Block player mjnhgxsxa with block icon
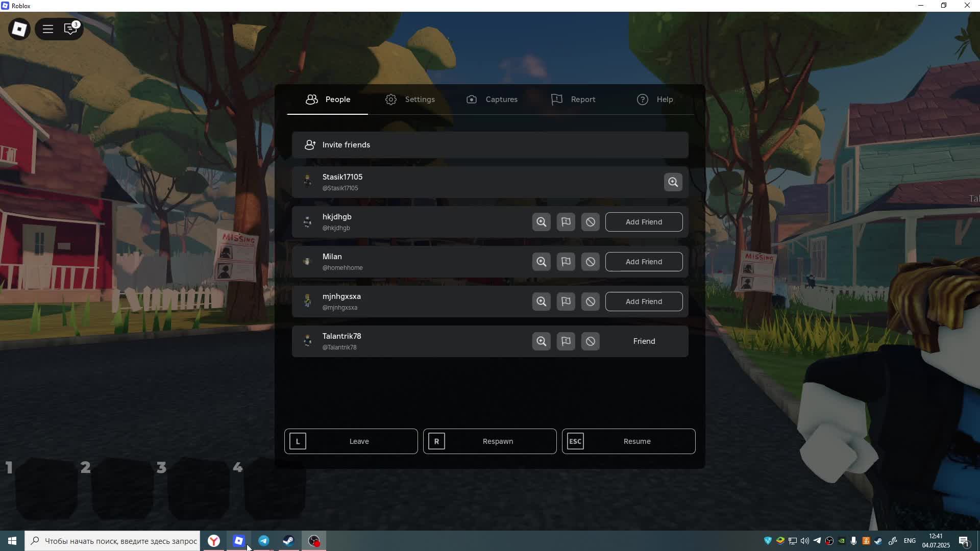 [x=590, y=302]
